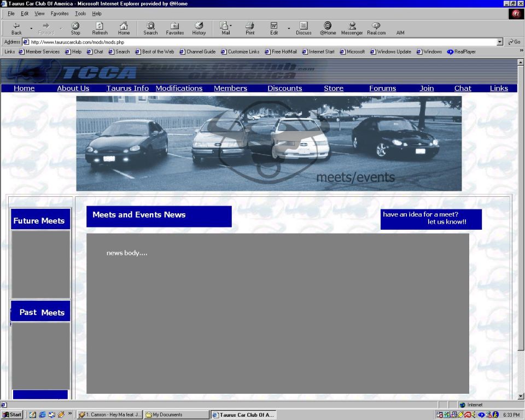Open the Edit menu
The image size is (525, 420).
click(25, 14)
